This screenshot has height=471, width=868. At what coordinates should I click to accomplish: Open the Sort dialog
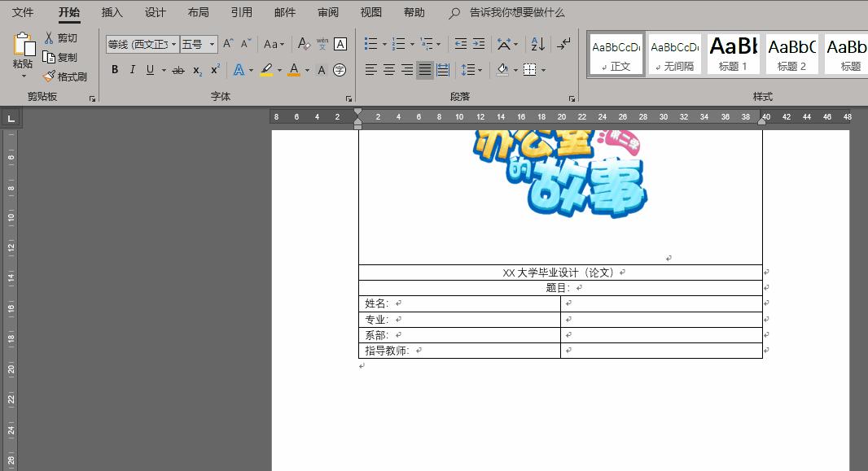click(x=537, y=44)
